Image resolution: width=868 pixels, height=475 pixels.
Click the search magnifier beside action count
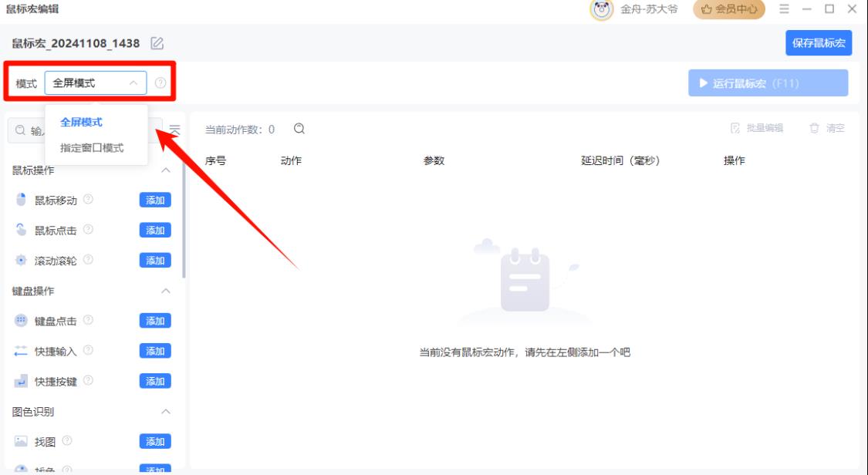pos(299,129)
